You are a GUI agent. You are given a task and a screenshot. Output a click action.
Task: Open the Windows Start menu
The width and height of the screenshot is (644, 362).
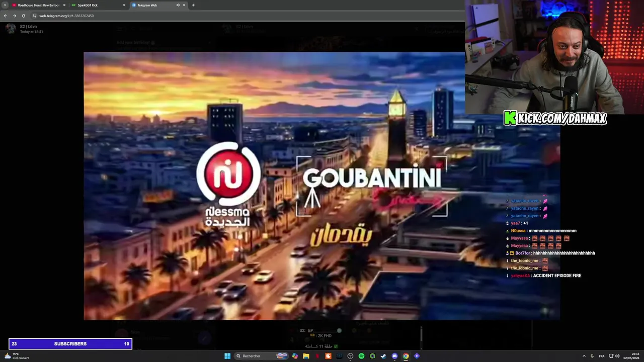[227, 356]
